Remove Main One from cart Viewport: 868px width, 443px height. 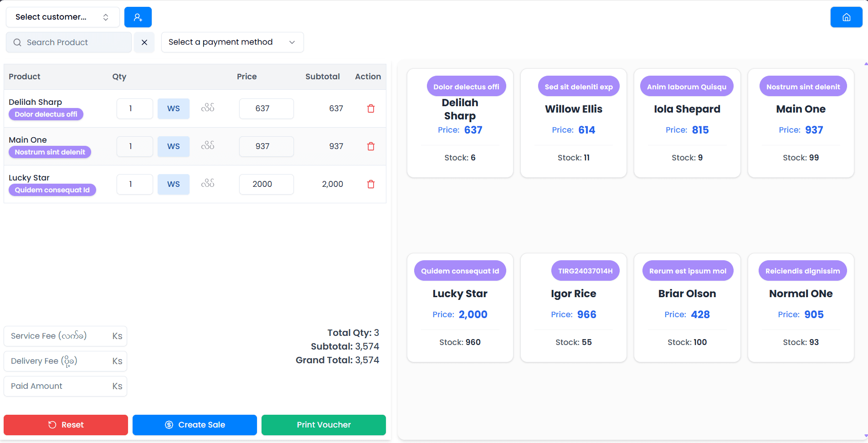[371, 146]
